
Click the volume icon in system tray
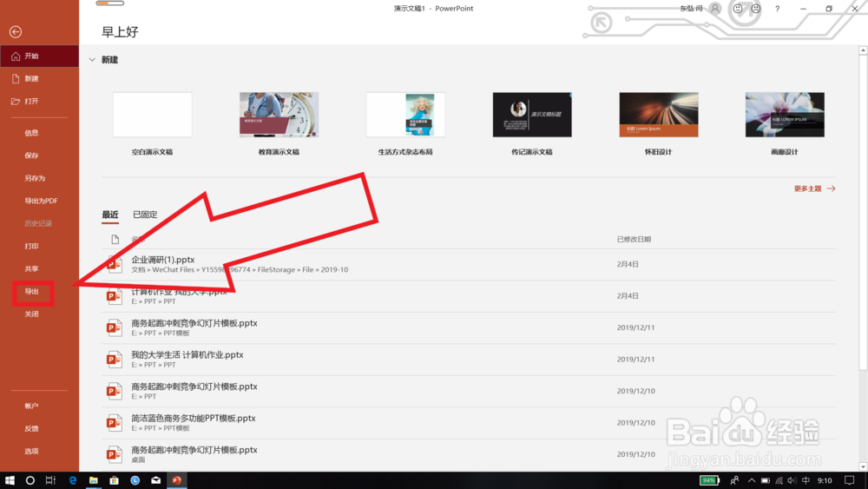[x=792, y=480]
